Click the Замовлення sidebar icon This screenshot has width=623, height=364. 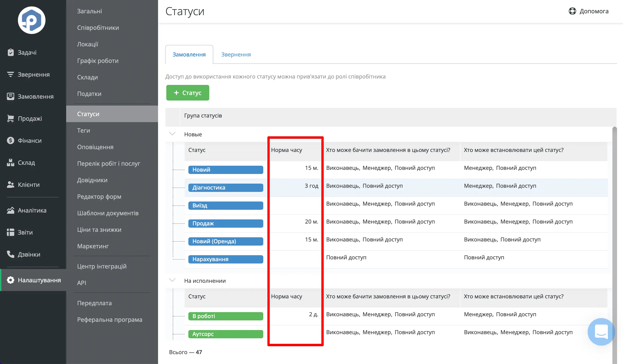(10, 96)
